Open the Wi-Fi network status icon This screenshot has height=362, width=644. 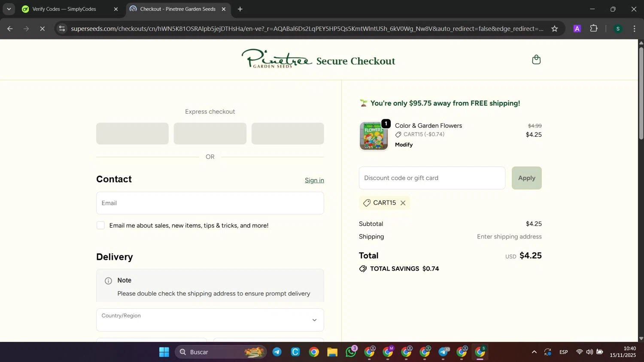coord(579,352)
